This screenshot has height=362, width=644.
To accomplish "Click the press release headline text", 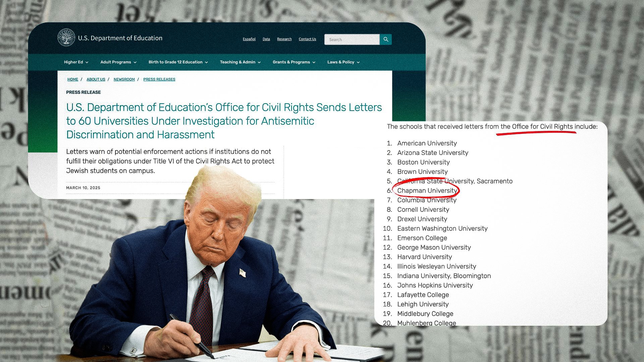I will pyautogui.click(x=224, y=121).
